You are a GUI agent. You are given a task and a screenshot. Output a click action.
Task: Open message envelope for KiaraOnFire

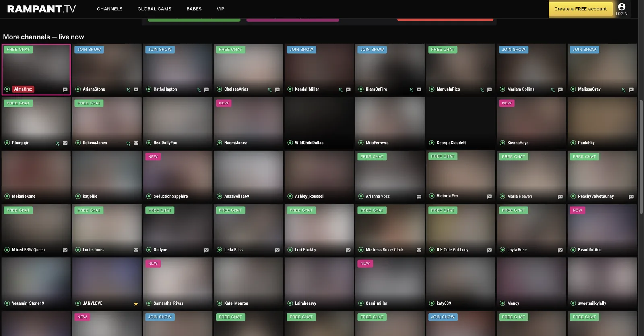419,90
